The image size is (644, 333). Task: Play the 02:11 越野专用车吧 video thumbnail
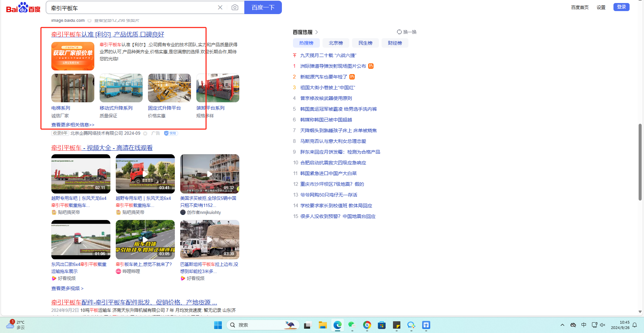[x=81, y=174]
